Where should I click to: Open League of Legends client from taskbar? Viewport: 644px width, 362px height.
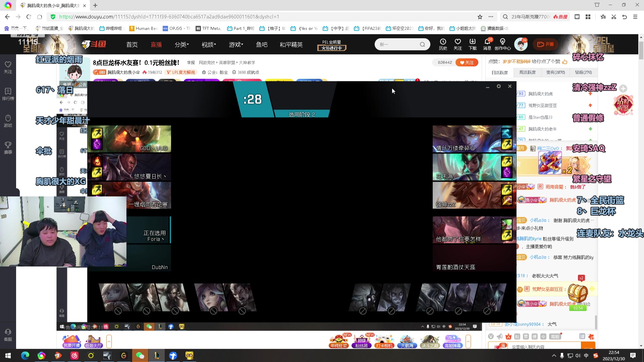[157, 356]
